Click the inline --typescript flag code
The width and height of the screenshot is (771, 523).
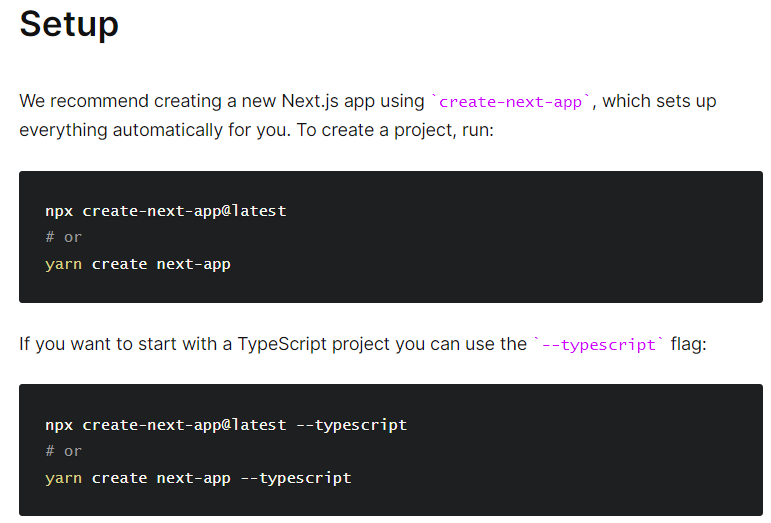(598, 345)
